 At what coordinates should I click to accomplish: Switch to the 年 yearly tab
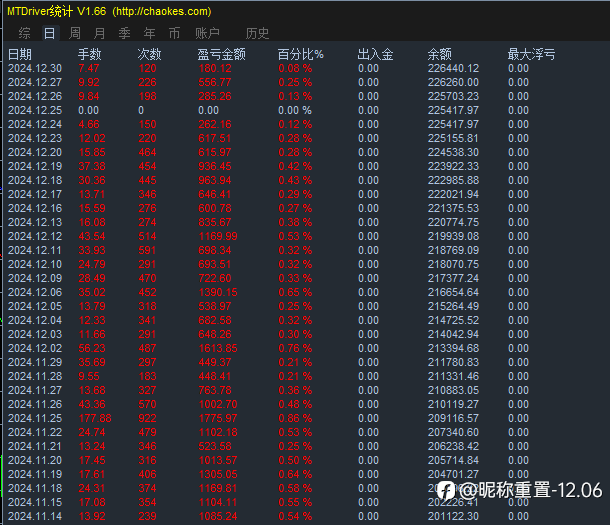point(149,33)
